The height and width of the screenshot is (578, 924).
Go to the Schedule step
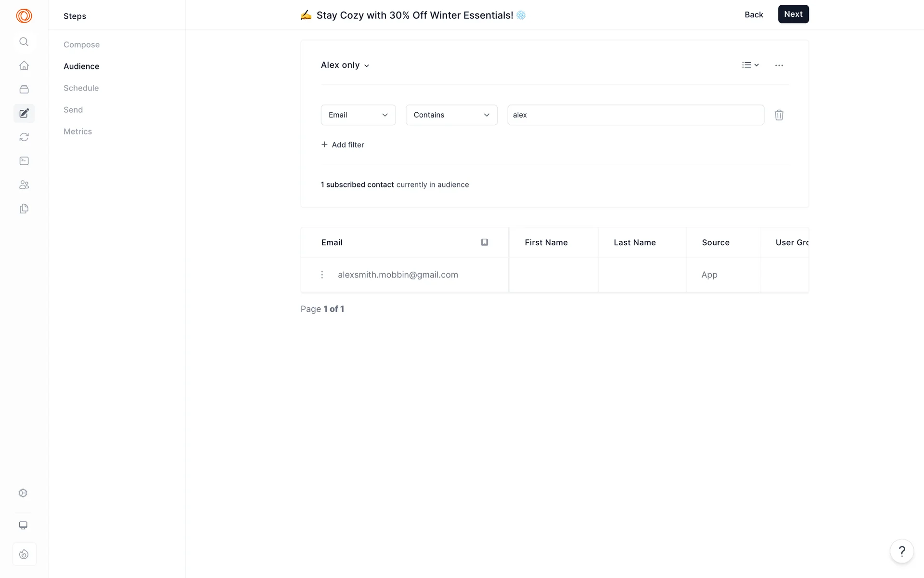[x=81, y=88]
